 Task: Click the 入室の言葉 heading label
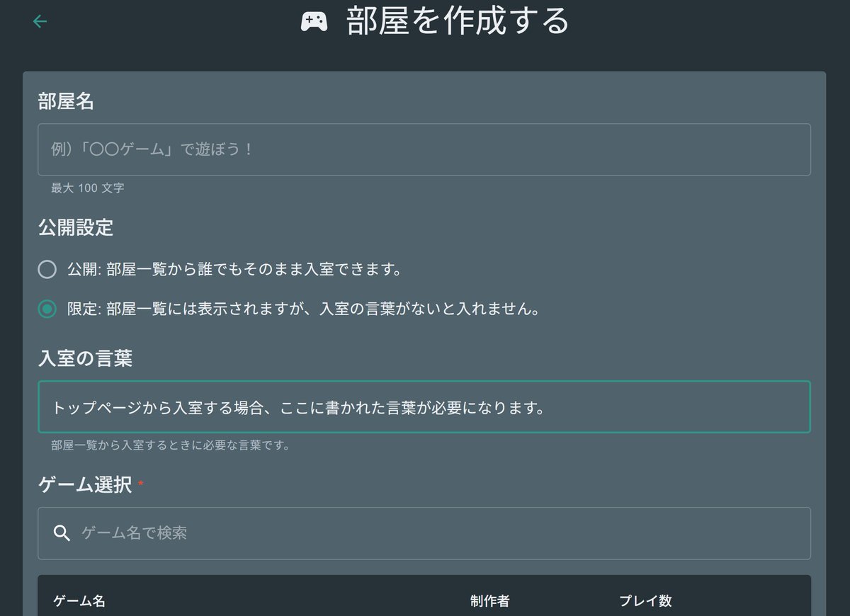click(x=85, y=359)
